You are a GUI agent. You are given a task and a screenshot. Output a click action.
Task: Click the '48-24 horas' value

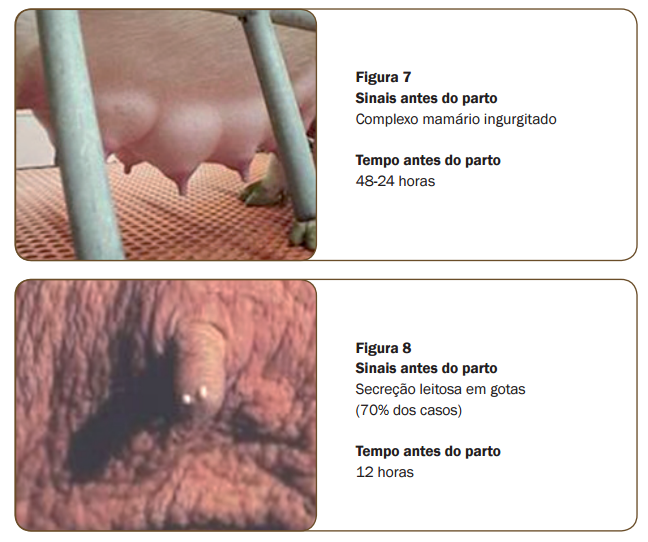(395, 181)
